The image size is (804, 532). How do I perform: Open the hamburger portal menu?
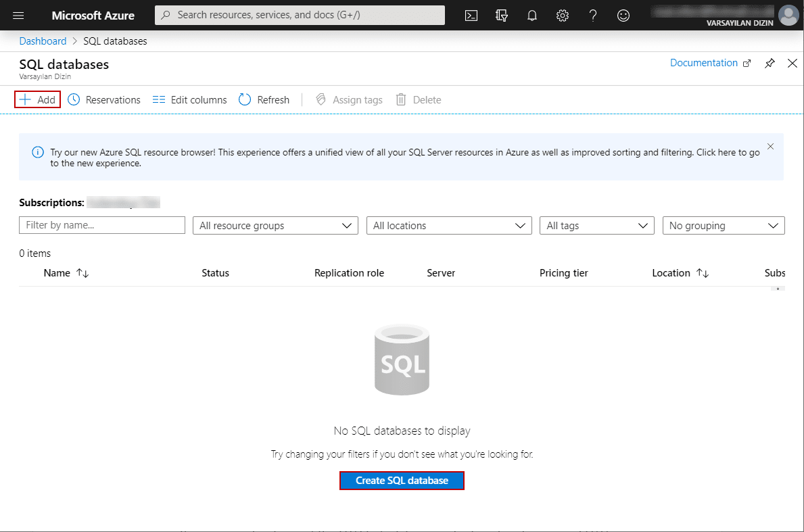pos(18,16)
